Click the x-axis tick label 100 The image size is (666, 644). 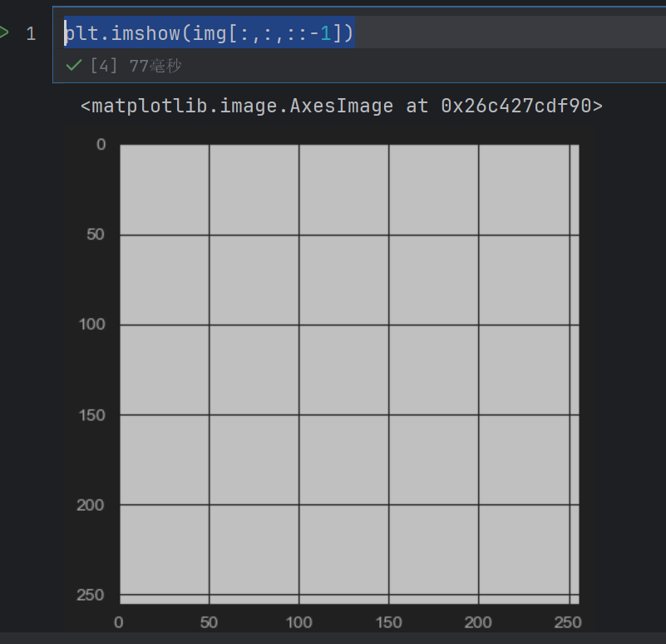tap(299, 622)
